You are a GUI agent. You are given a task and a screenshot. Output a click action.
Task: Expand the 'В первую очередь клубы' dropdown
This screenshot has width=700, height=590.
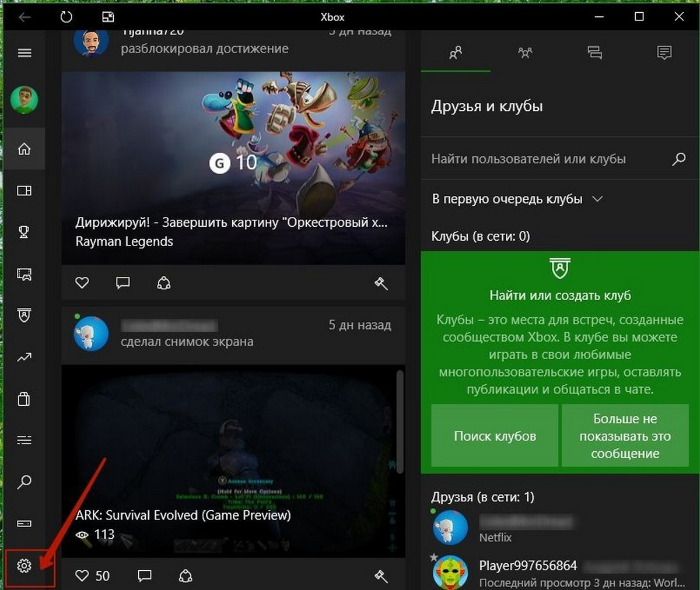[x=517, y=199]
